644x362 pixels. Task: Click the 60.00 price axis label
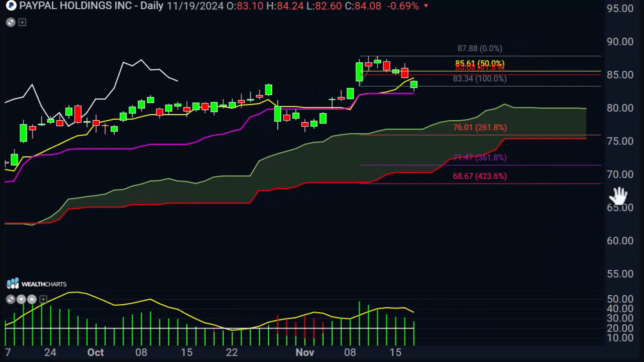point(620,241)
